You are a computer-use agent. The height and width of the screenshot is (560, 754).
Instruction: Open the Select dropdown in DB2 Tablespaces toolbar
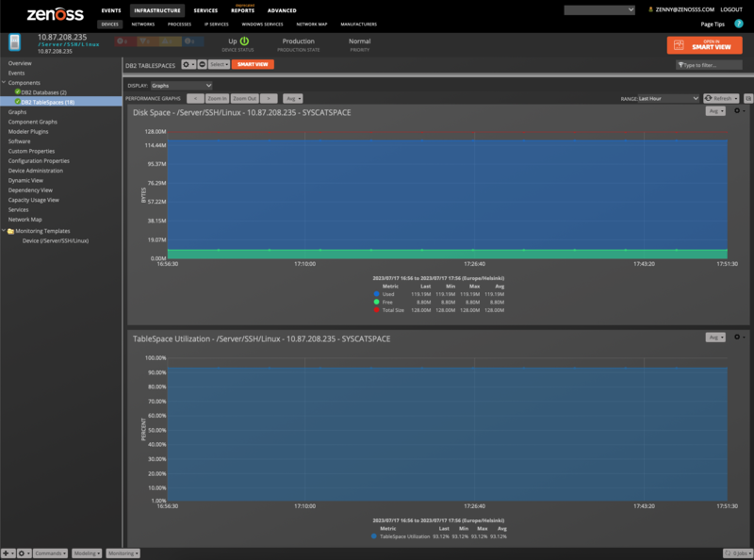[x=219, y=64]
